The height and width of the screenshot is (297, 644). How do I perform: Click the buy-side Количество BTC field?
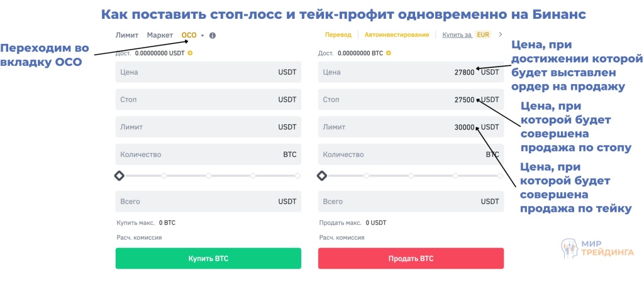coord(208,154)
